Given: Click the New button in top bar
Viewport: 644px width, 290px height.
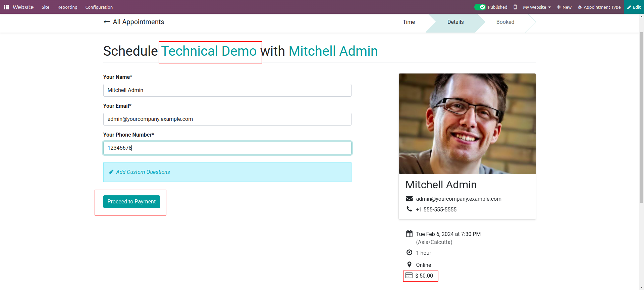Looking at the screenshot, I should [564, 7].
